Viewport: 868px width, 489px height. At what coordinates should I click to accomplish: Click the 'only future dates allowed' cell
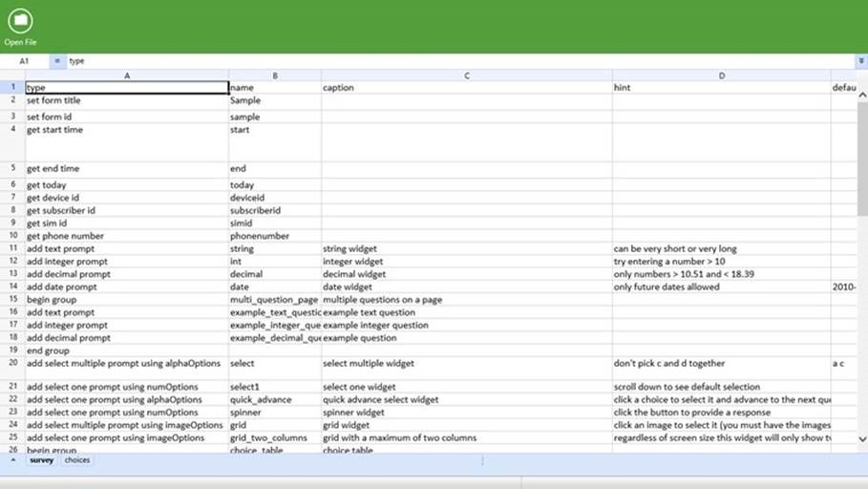721,287
